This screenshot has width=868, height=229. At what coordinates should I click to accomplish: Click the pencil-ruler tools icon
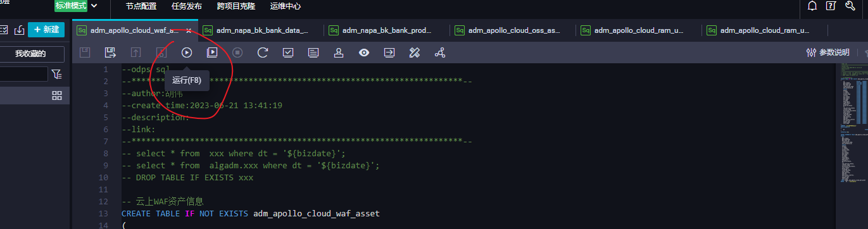tap(415, 53)
